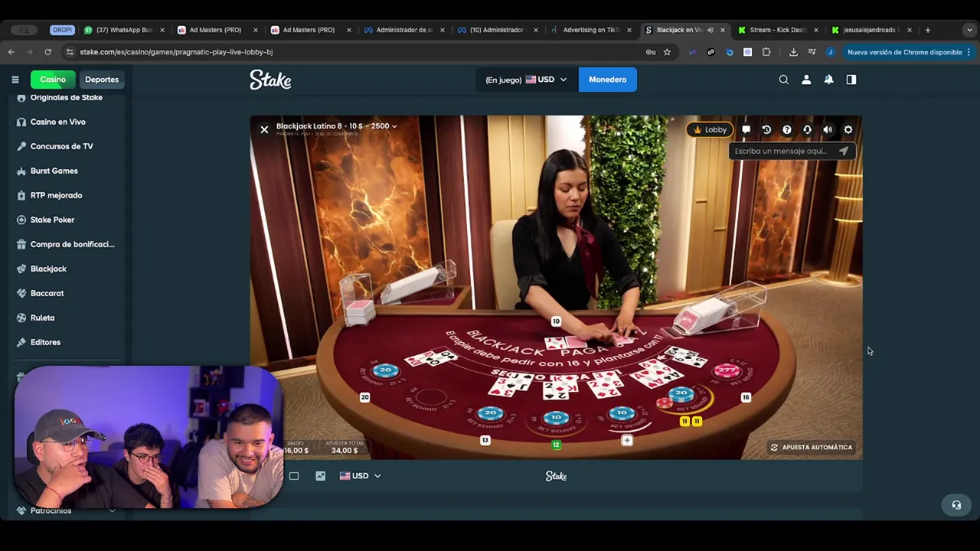Switch to the Deportes section

pyautogui.click(x=102, y=80)
